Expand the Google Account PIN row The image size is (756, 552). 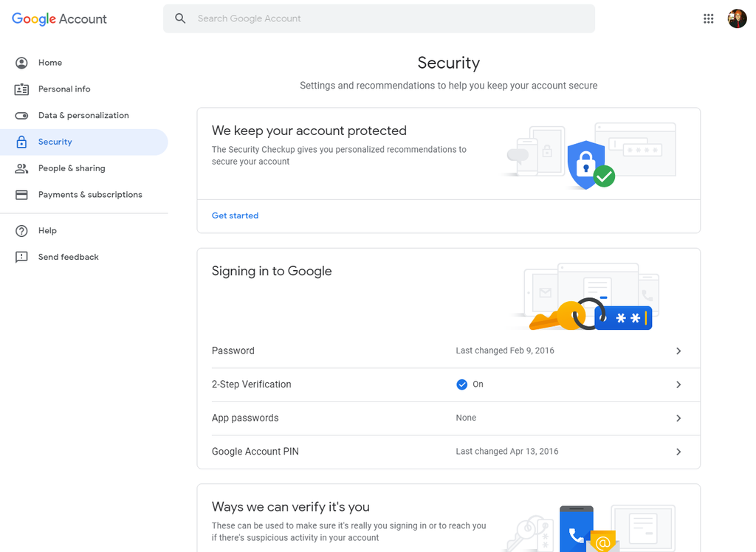(x=678, y=451)
